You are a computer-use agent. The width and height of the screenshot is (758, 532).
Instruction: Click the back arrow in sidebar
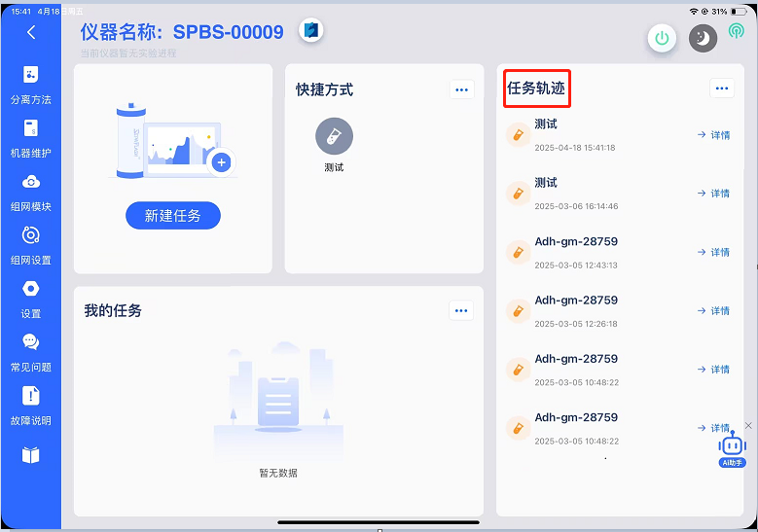31,33
